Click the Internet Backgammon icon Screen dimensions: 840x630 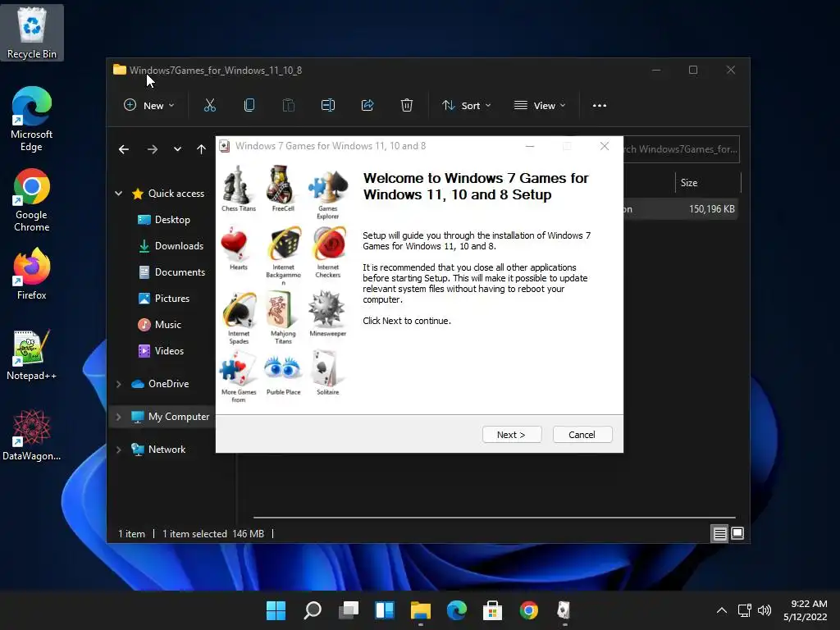pyautogui.click(x=285, y=244)
